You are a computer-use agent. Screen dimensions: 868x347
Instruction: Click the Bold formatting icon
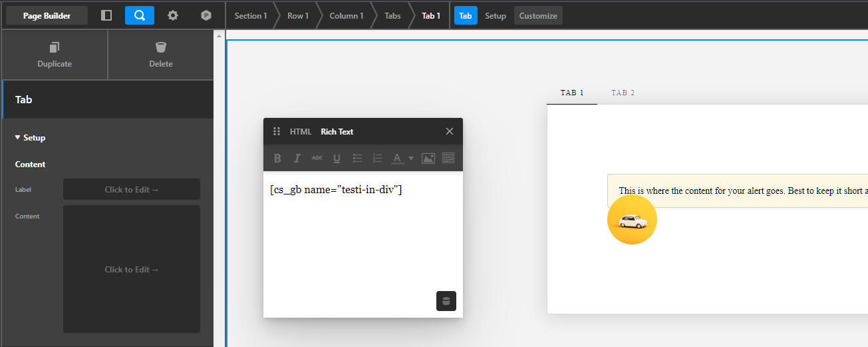(277, 159)
